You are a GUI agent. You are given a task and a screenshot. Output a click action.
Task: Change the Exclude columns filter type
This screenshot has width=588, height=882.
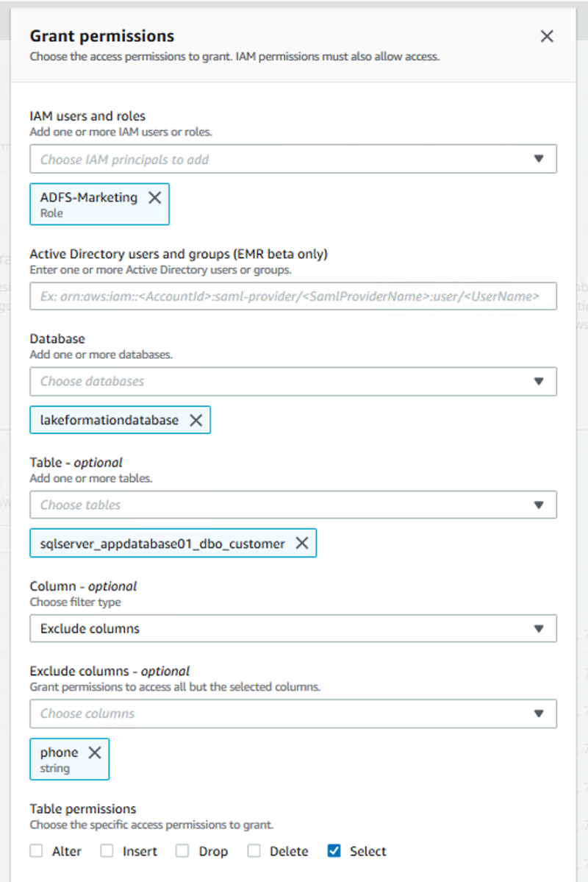tap(293, 629)
